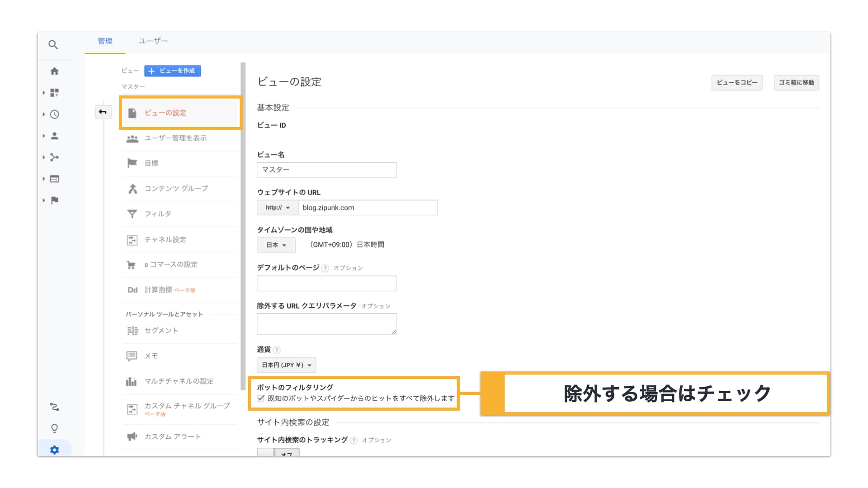Expand the 日本円 (JPY ¥) currency dropdown
The image size is (868, 488).
287,365
